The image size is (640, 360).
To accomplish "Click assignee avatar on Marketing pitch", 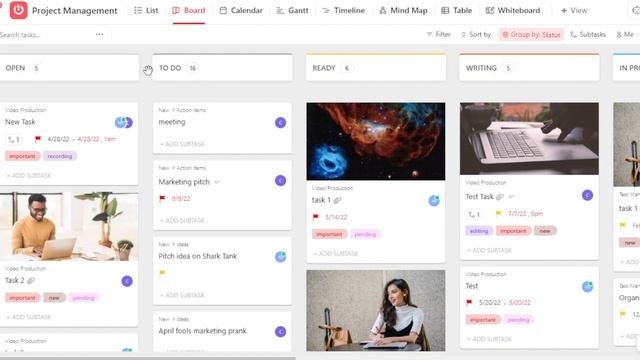I will [x=280, y=180].
